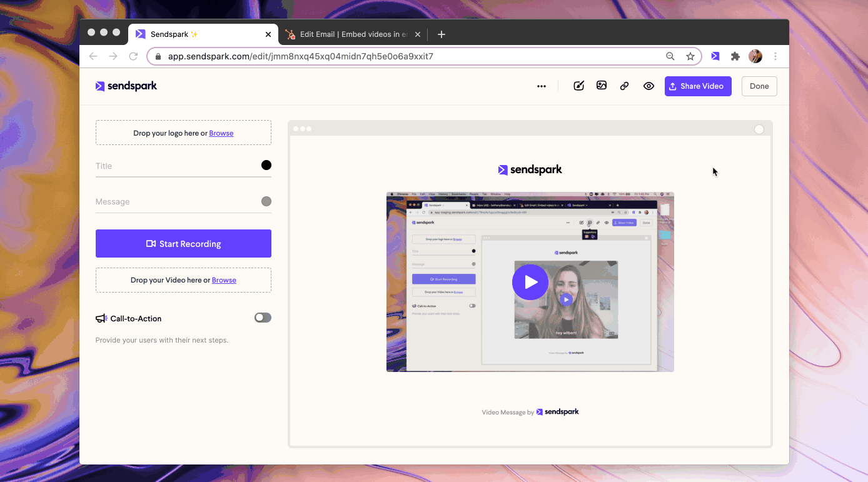Play the video with large play button
This screenshot has width=868, height=482.
click(530, 282)
